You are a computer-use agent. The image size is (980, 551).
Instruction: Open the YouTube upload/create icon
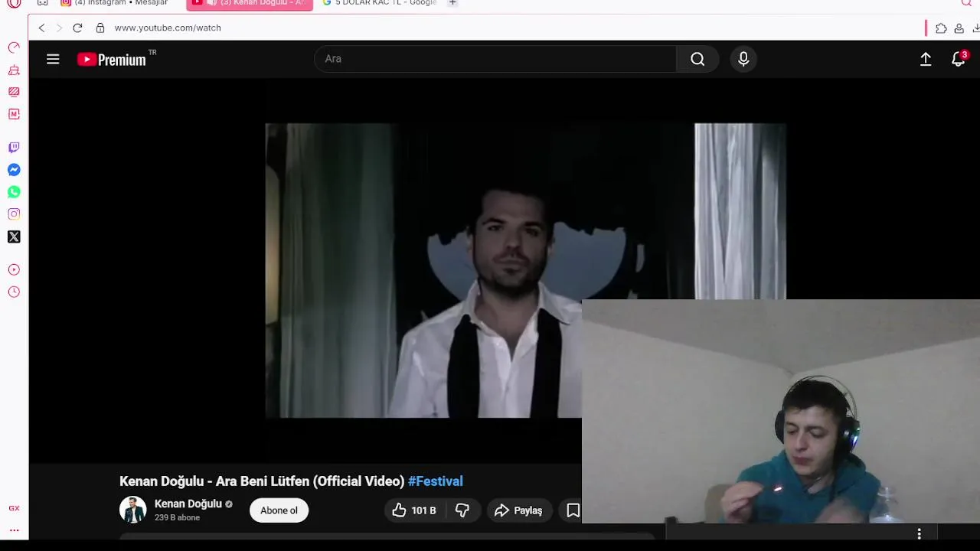(926, 59)
